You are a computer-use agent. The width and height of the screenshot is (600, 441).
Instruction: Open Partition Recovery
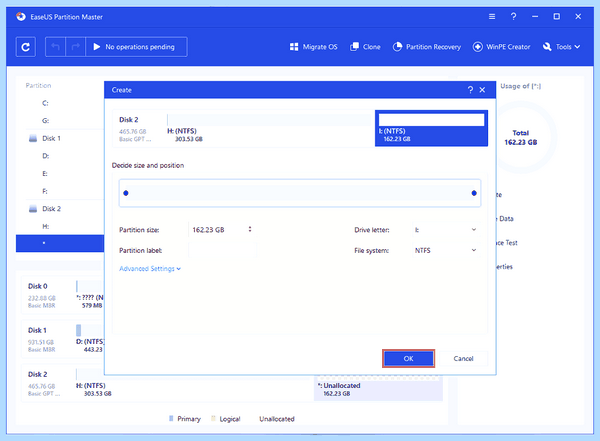(427, 47)
